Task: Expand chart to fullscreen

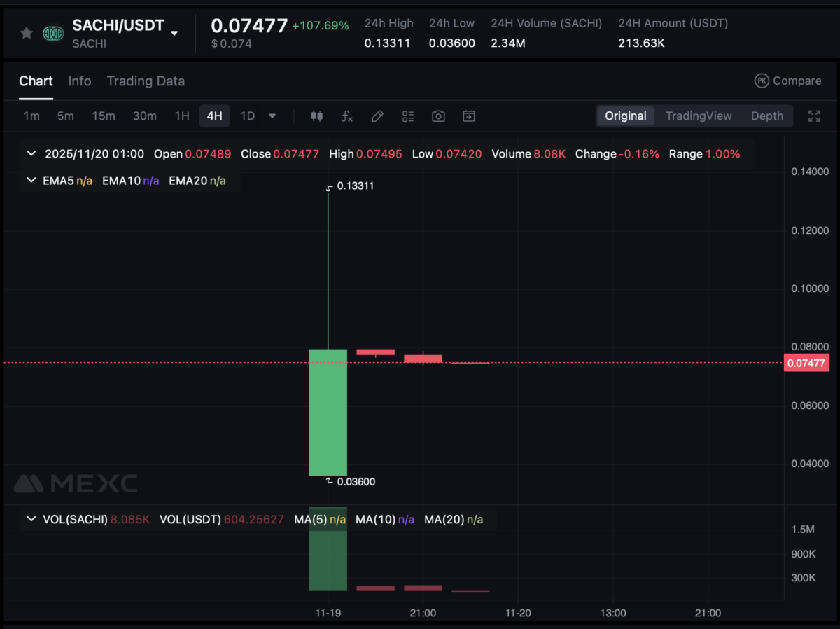Action: (814, 116)
